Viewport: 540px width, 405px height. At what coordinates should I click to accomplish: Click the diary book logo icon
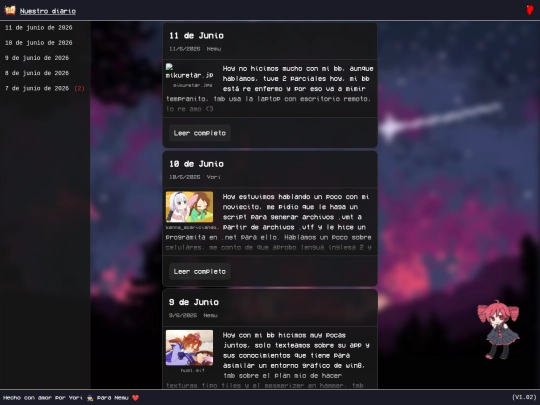coord(10,11)
